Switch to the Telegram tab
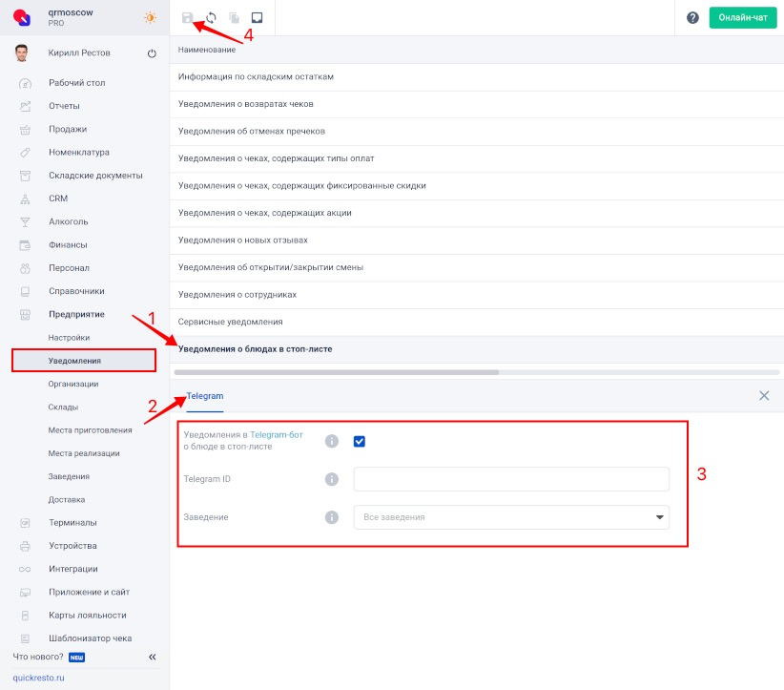 click(205, 396)
